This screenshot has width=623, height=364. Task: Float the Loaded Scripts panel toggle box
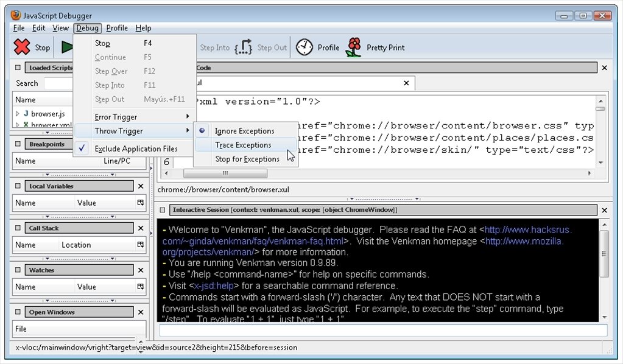(18, 68)
